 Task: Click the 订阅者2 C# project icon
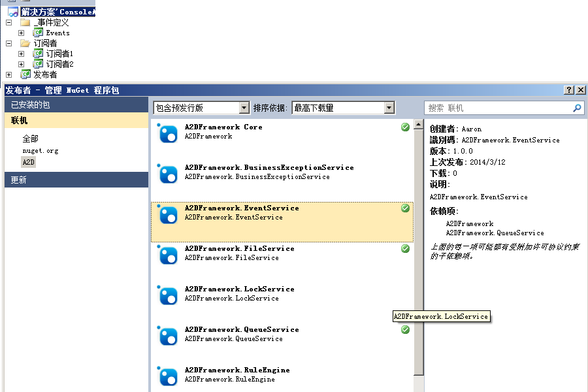click(x=38, y=64)
